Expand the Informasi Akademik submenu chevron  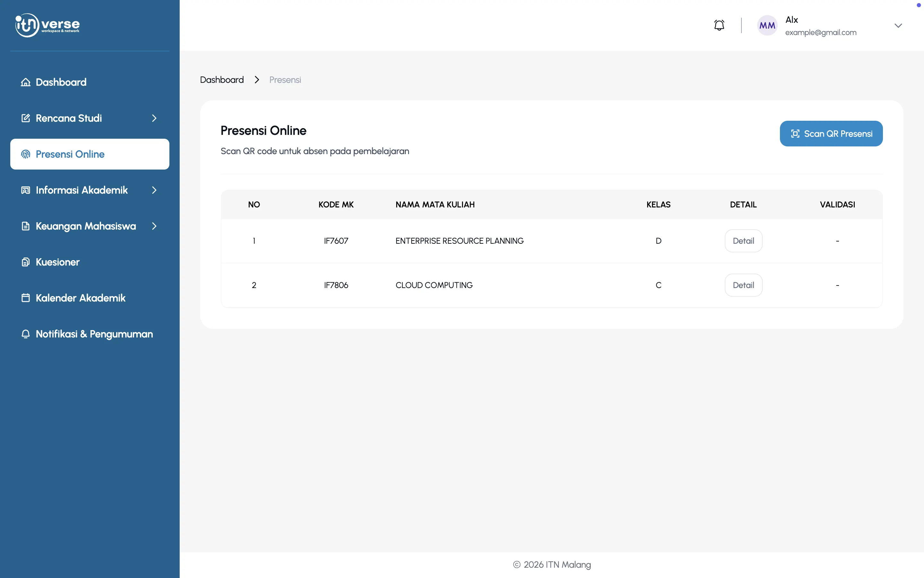(154, 190)
